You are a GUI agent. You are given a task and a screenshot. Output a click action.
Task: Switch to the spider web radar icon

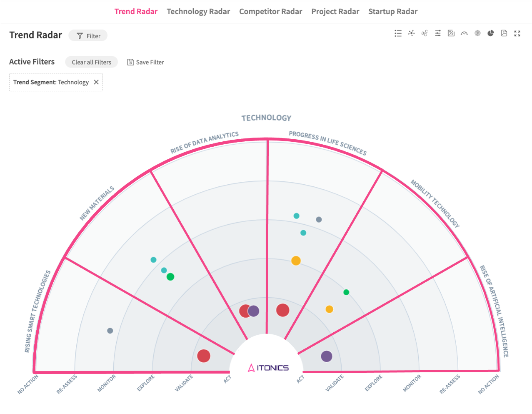click(x=477, y=33)
